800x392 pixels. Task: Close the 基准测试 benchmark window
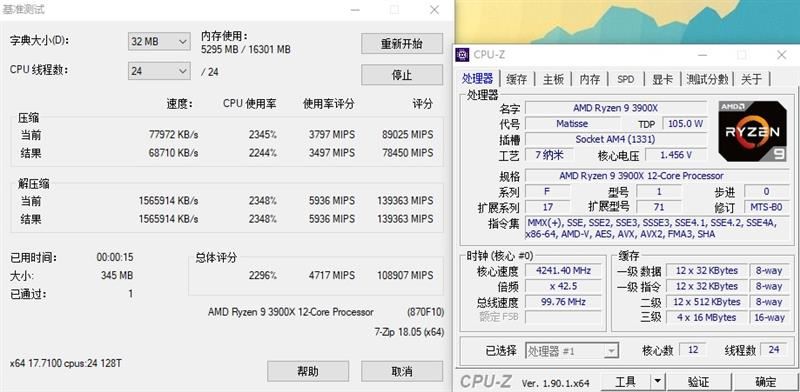434,10
